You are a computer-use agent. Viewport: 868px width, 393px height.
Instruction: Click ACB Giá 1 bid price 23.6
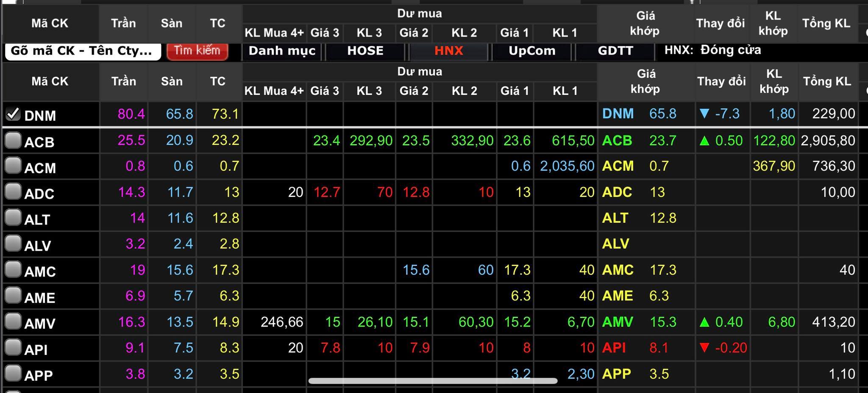click(517, 140)
